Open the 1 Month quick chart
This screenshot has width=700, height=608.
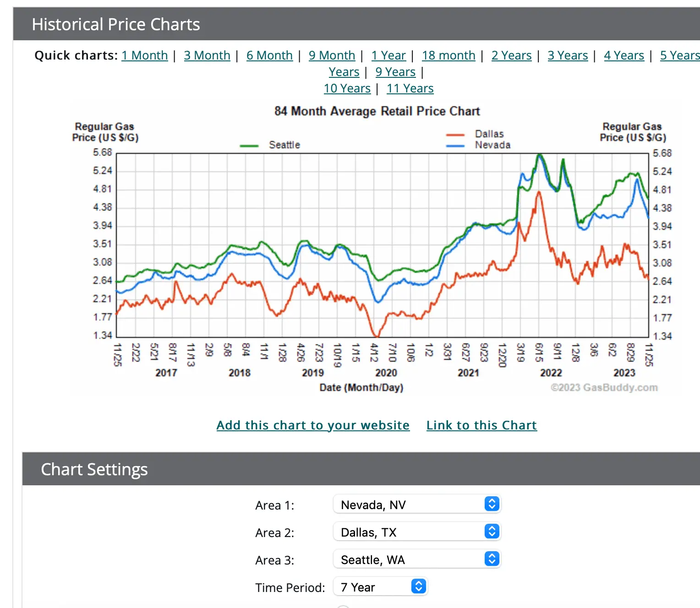coord(144,55)
